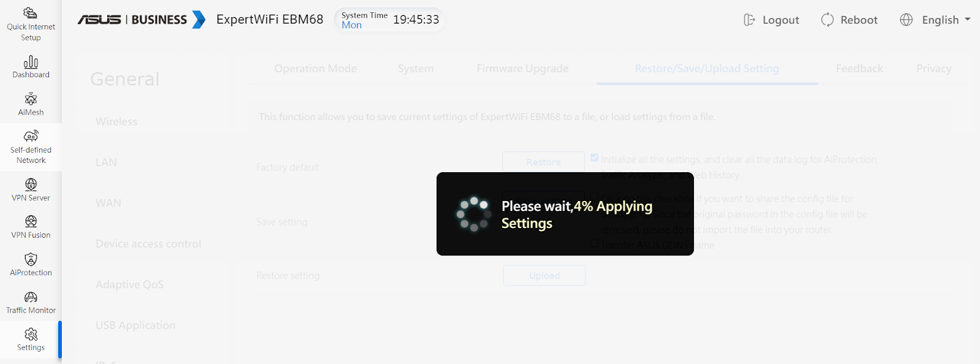980x364 pixels.
Task: Open Traffic Monitor in the sidebar
Action: pos(31,303)
